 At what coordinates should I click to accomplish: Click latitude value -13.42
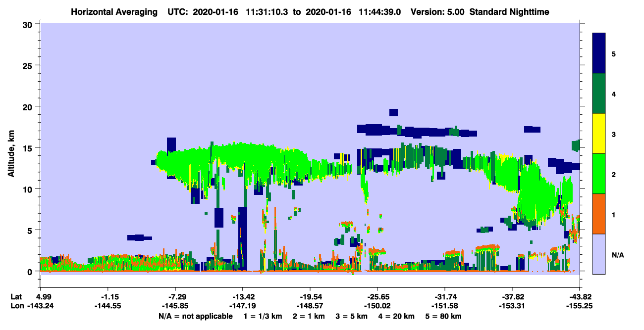[243, 297]
